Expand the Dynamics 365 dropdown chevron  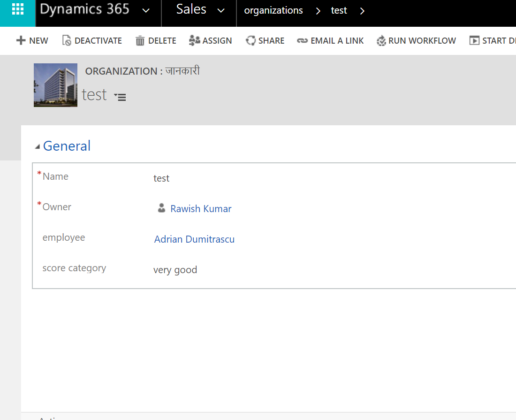146,10
